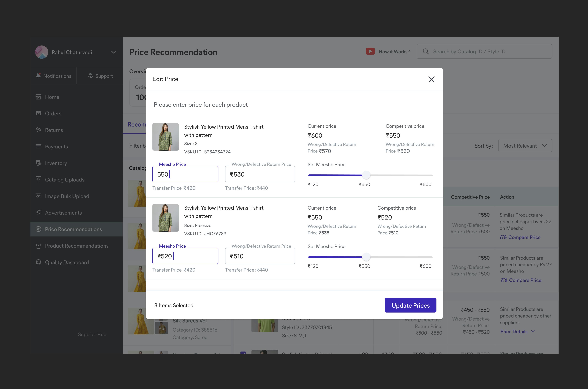Click the green t-shirt product thumbnail
The image size is (588, 389).
coord(264,325)
